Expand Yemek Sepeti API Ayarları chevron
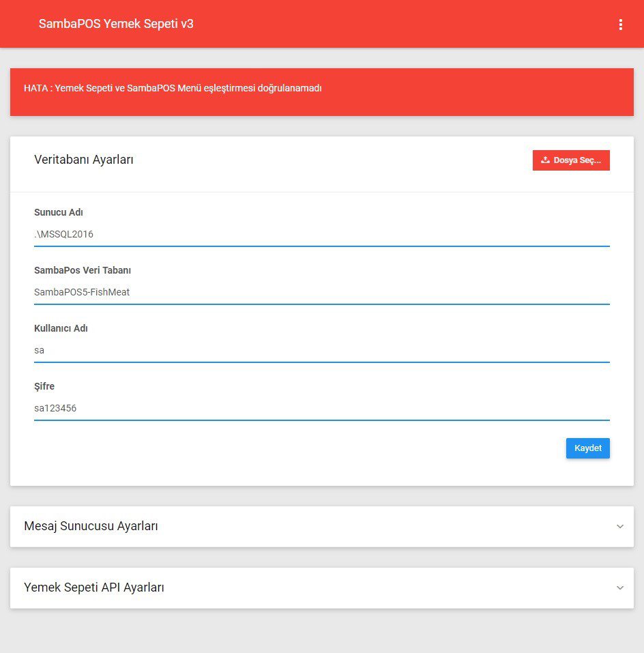644x653 pixels. (619, 587)
